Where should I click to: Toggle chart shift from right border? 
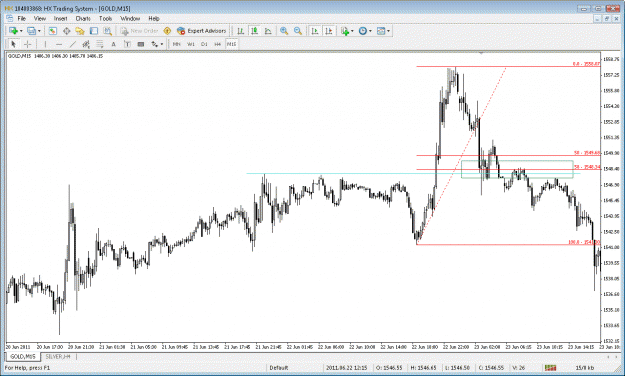pos(329,31)
